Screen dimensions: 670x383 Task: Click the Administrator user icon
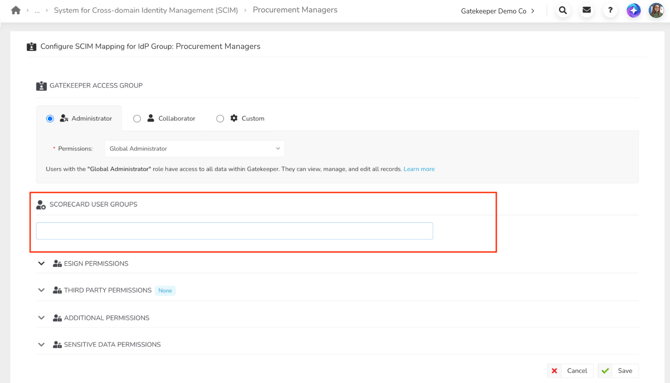click(64, 118)
